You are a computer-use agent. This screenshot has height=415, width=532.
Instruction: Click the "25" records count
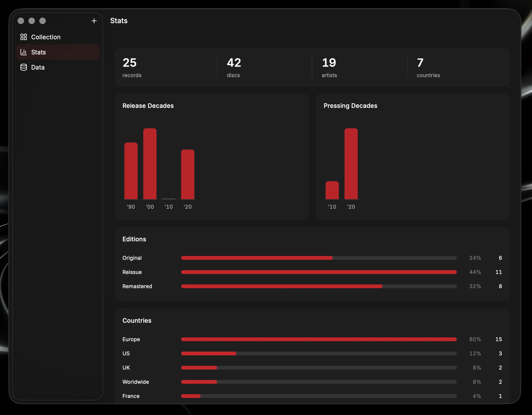pyautogui.click(x=130, y=63)
